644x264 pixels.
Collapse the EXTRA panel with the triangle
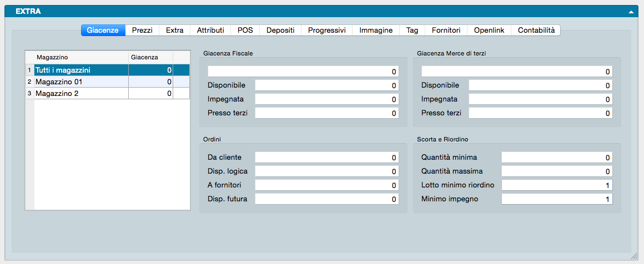[631, 11]
